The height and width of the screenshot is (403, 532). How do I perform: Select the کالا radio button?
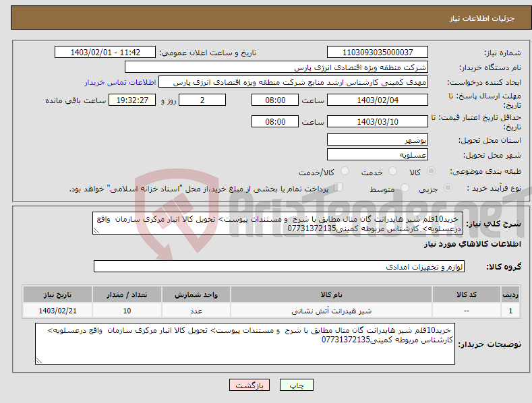[431, 171]
